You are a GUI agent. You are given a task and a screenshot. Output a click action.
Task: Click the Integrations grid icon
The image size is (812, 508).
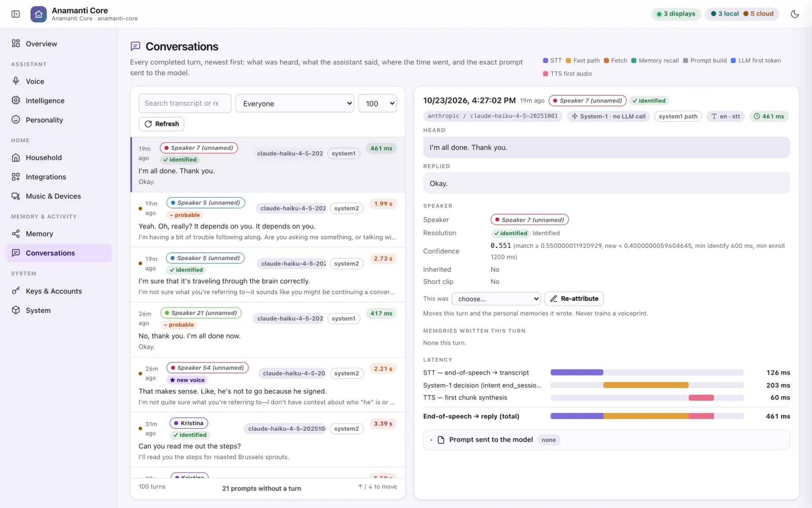[x=16, y=177]
